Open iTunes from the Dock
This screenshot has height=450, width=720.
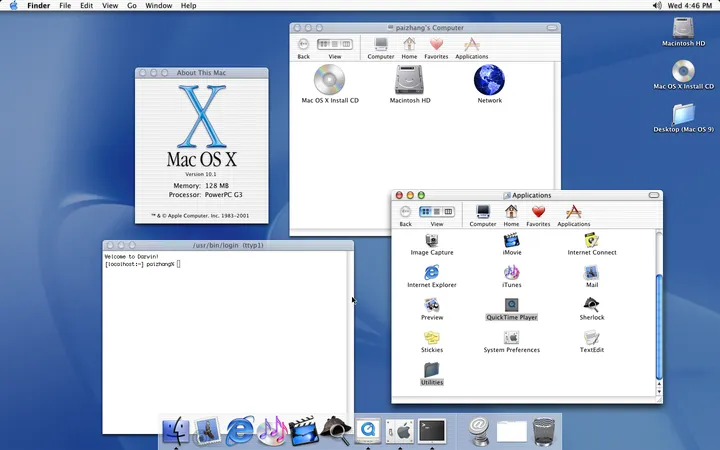point(272,431)
